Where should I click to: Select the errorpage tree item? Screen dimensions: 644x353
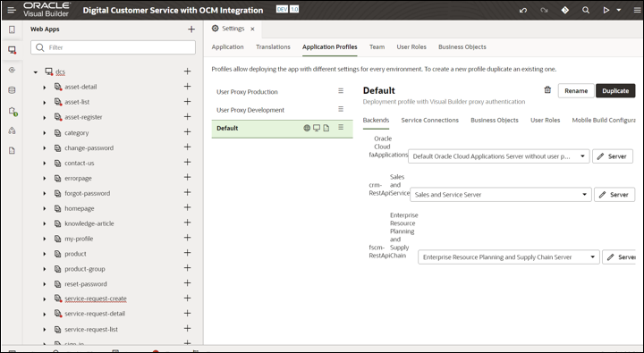point(78,178)
